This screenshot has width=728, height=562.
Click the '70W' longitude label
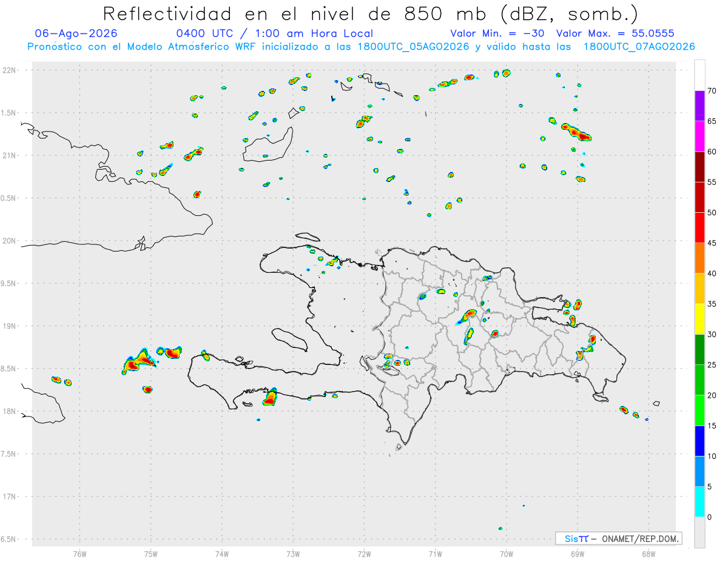point(507,553)
